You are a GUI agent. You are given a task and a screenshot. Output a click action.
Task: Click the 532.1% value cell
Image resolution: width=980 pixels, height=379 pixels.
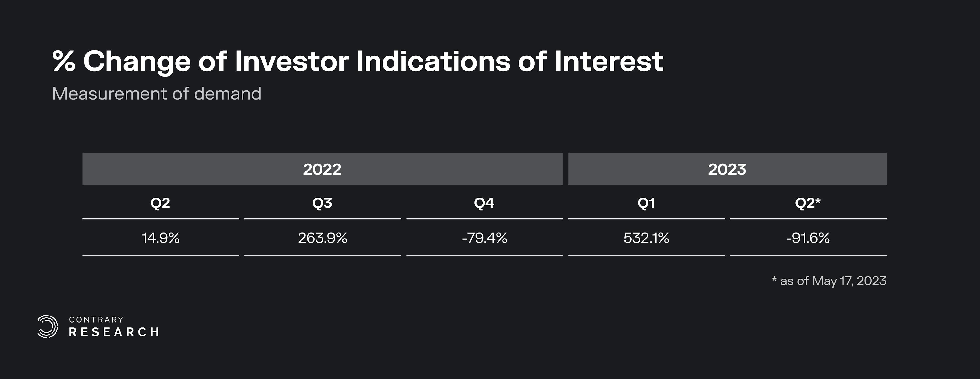[646, 238]
